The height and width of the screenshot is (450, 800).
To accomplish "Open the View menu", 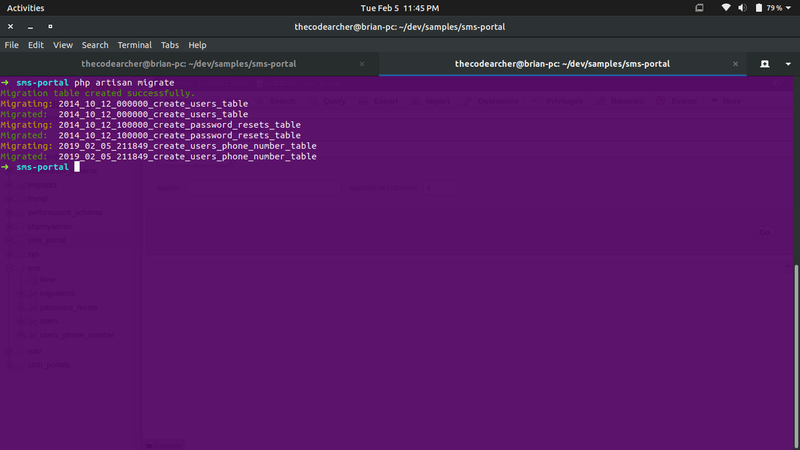I will [x=63, y=45].
